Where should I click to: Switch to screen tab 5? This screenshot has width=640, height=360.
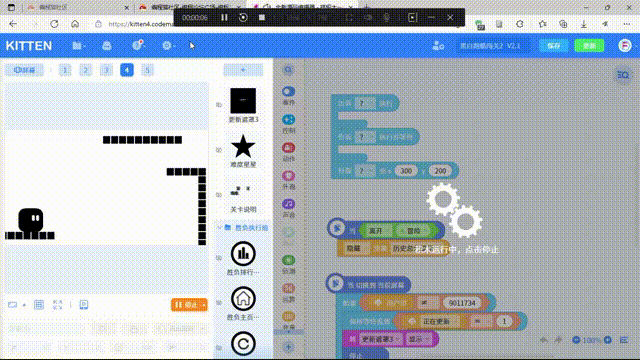tap(147, 70)
